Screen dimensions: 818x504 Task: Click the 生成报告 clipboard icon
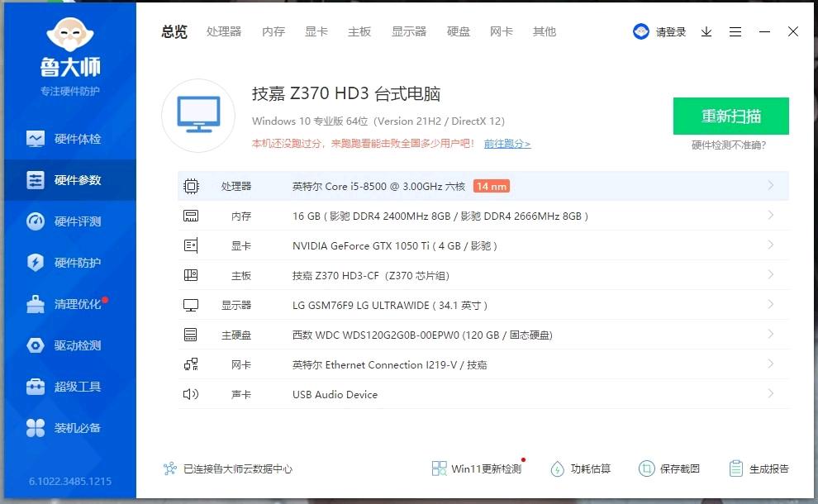click(736, 468)
